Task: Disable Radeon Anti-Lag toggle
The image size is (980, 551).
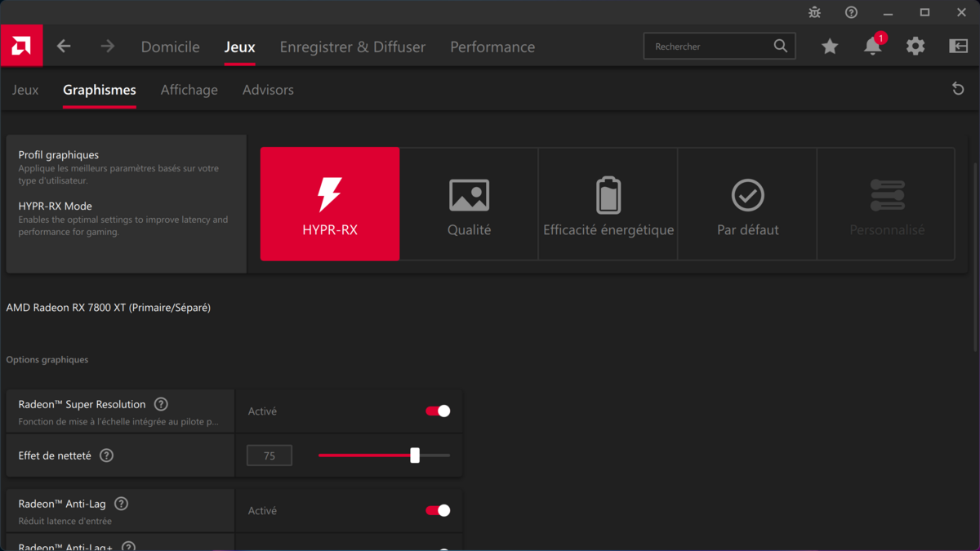Action: [x=438, y=511]
